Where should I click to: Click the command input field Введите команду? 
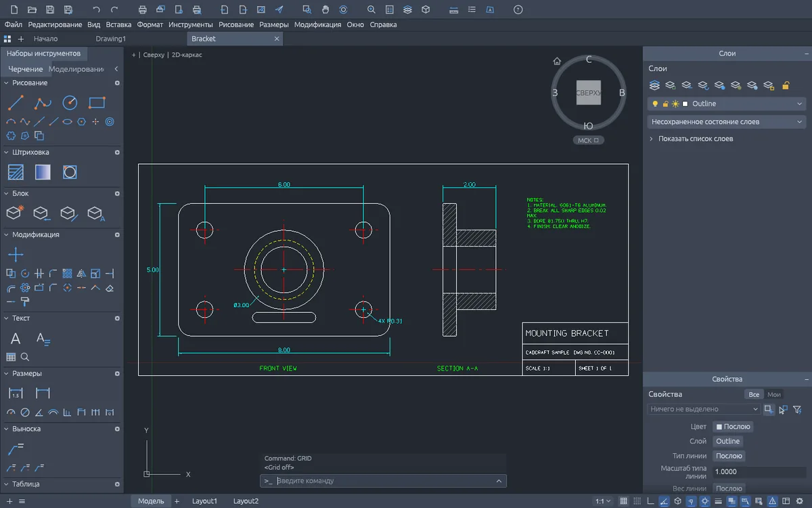coord(384,481)
